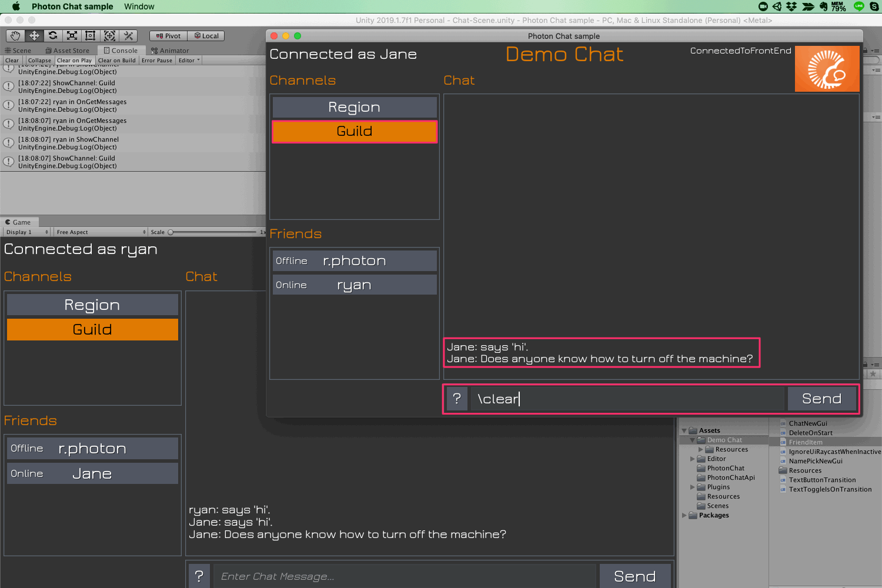
Task: Expand the Packages folder
Action: pyautogui.click(x=684, y=516)
